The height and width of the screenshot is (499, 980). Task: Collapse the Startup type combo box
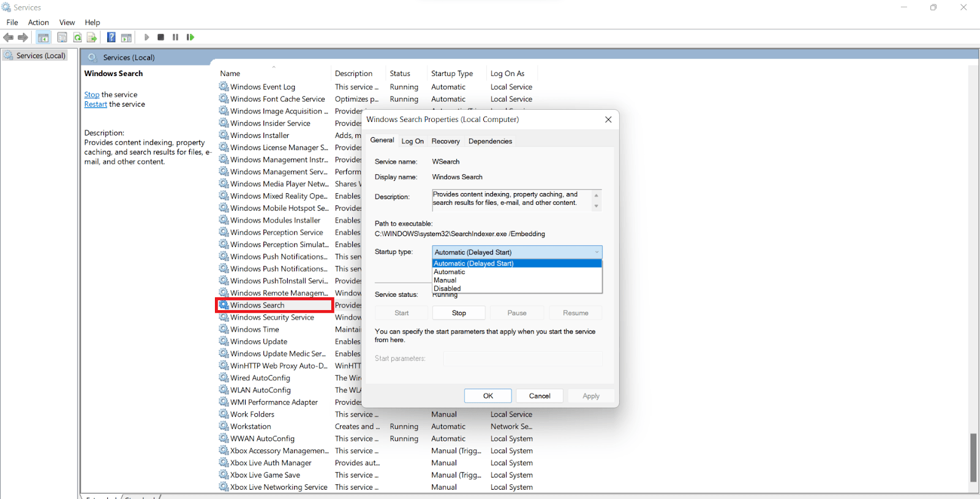click(x=517, y=252)
